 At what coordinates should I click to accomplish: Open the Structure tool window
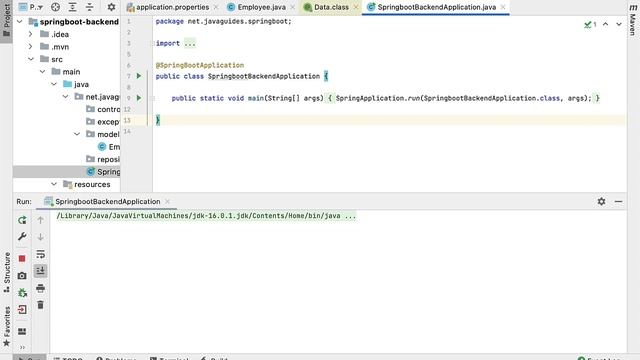pyautogui.click(x=7, y=272)
